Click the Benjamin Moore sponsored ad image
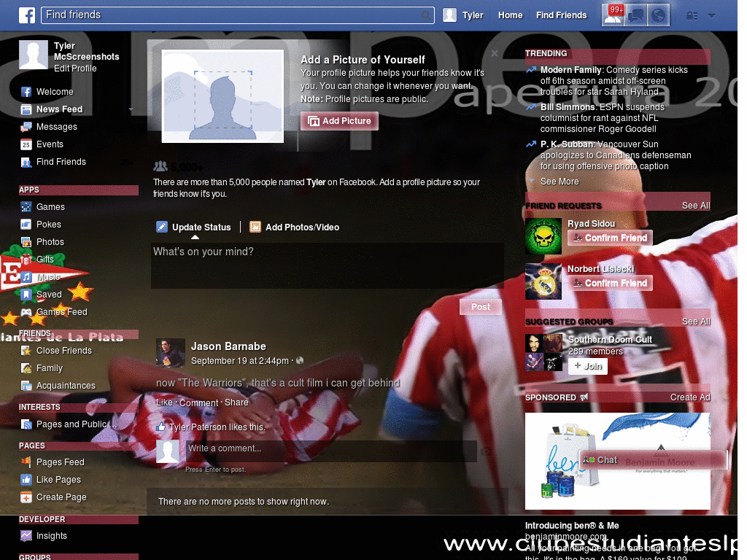The image size is (747, 560). (x=617, y=461)
